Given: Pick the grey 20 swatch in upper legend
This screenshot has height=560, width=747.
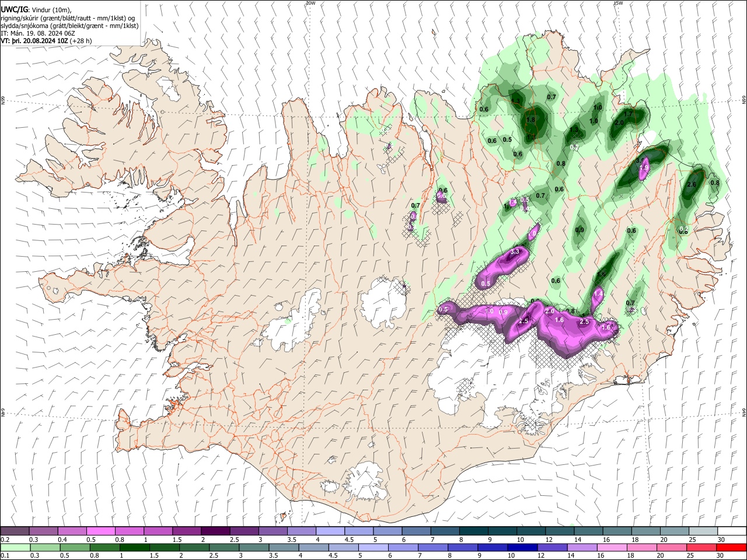Looking at the screenshot, I should click(x=674, y=531).
